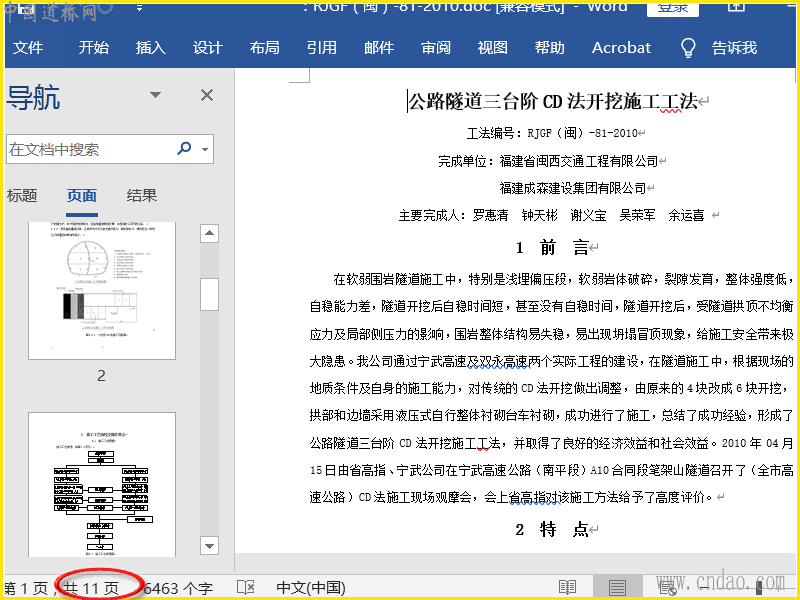Viewport: 800px width, 600px height.
Task: Switch to the 标题 navigation tab
Action: [22, 195]
